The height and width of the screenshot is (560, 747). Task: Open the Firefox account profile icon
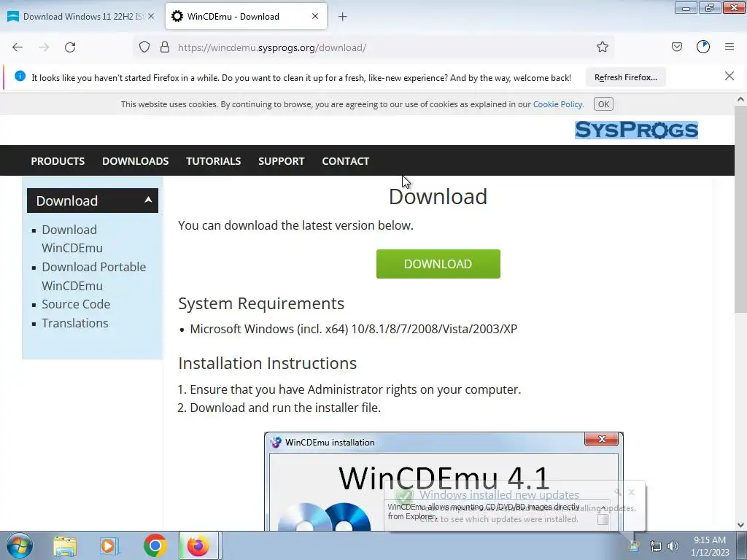coord(703,47)
